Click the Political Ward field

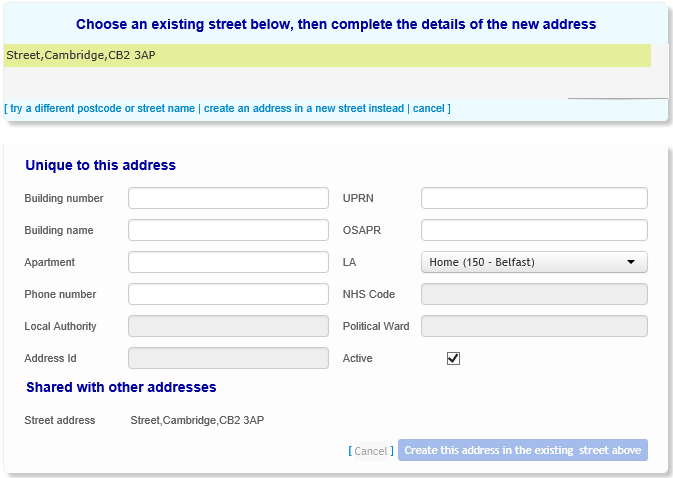coord(534,326)
